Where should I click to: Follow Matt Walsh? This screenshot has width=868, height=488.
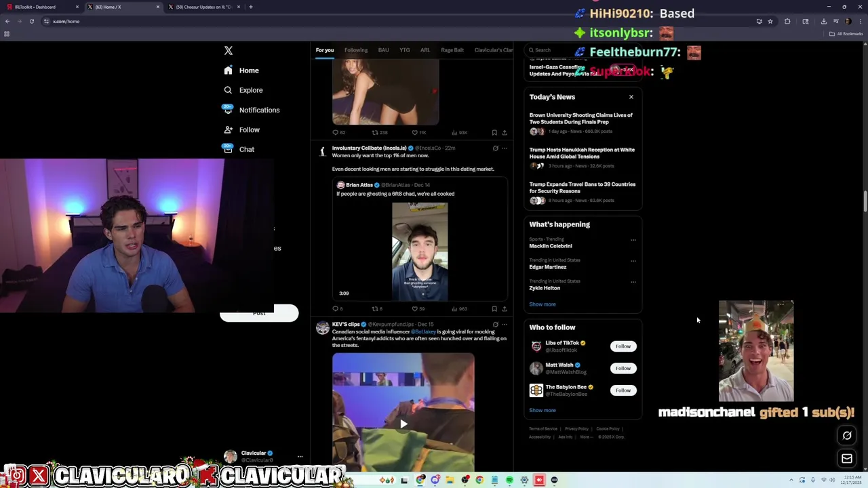(623, 368)
